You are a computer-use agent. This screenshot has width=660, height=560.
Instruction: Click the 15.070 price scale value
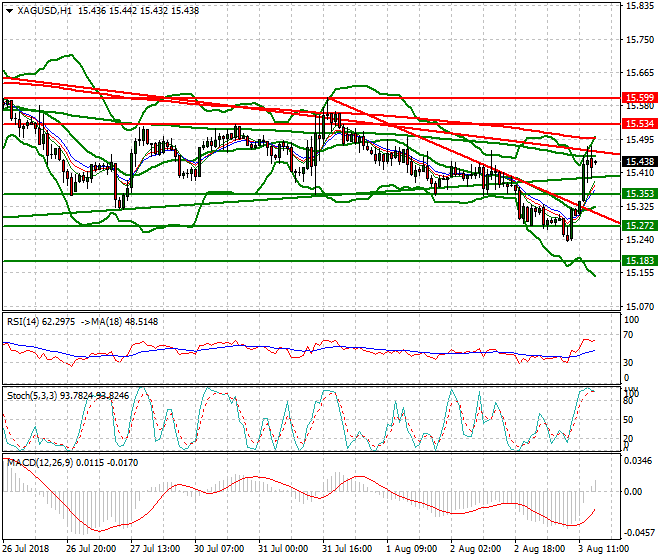pos(640,307)
